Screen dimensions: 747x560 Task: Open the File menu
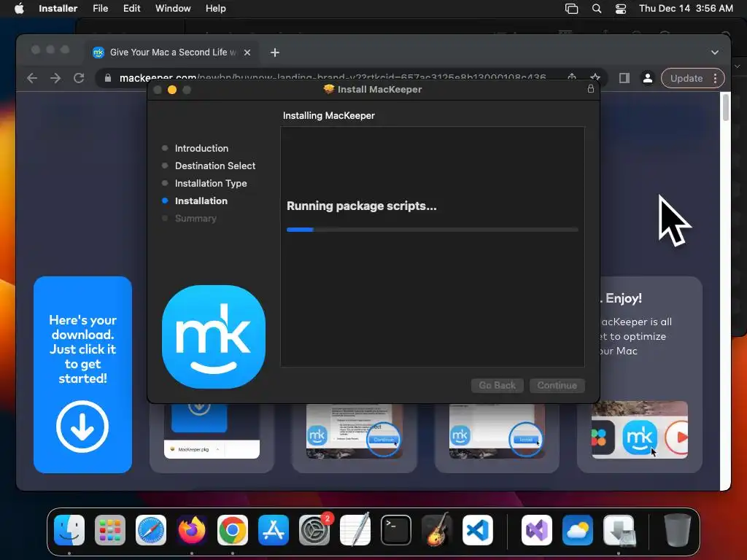[x=100, y=9]
